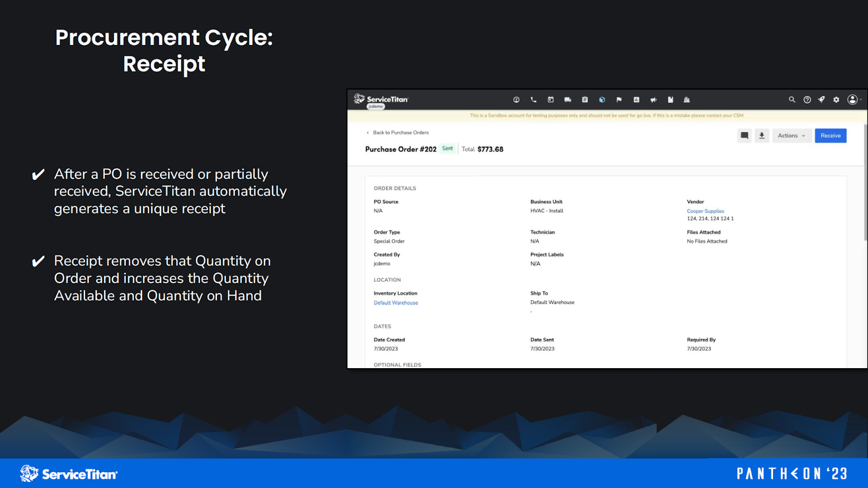The width and height of the screenshot is (868, 488).
Task: Open the blue inventory cube icon
Action: pyautogui.click(x=602, y=100)
